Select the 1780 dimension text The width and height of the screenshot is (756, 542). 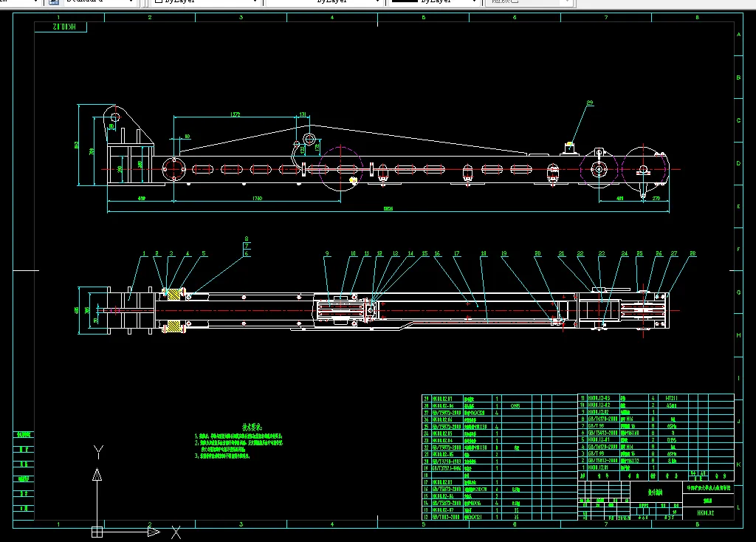point(257,198)
